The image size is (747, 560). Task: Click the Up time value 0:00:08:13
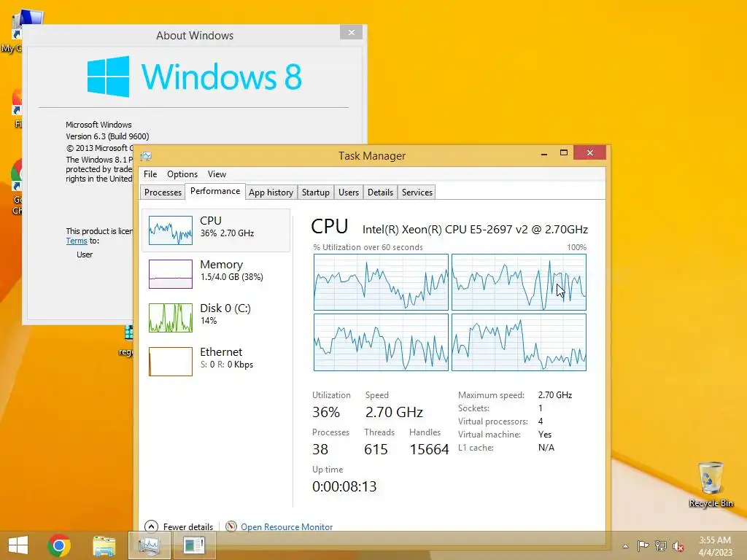click(344, 486)
